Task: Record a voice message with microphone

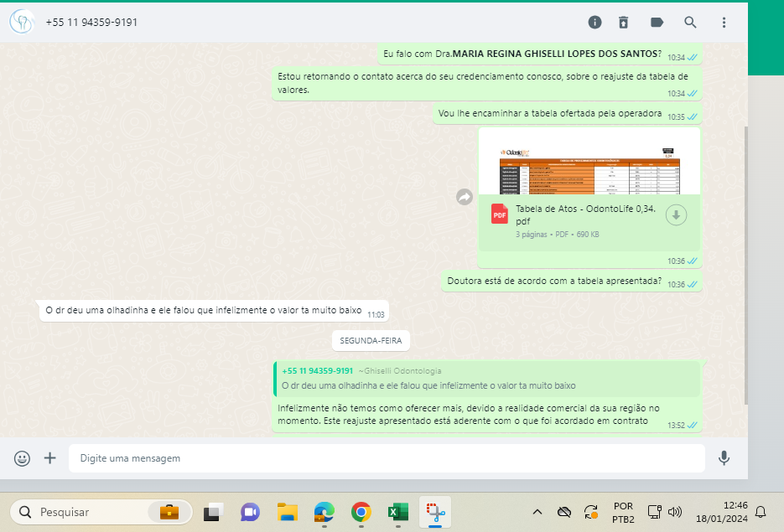Action: click(724, 458)
